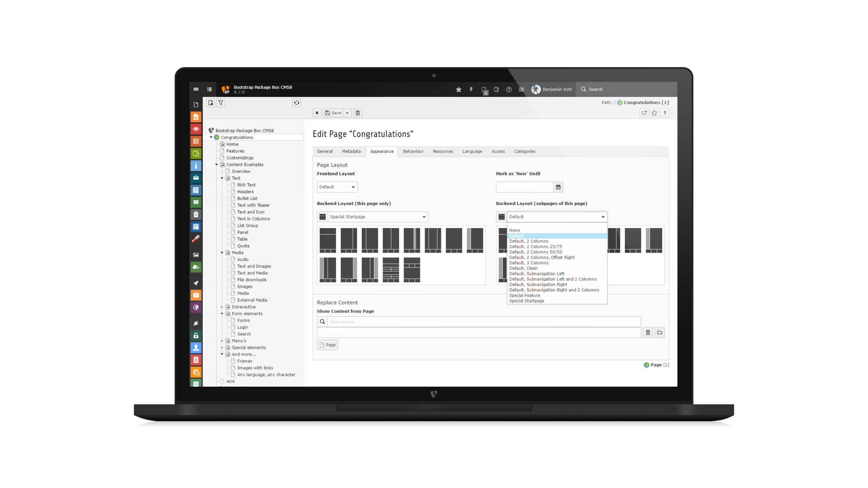The height and width of the screenshot is (488, 868).
Task: Open calendar picker for Mark as New Until
Action: [x=558, y=187]
